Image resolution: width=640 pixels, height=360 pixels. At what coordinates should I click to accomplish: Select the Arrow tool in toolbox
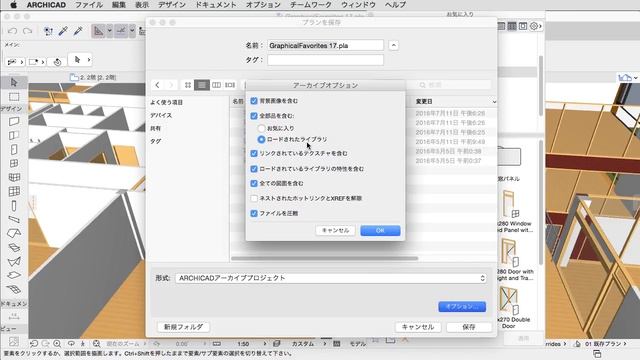(14, 82)
